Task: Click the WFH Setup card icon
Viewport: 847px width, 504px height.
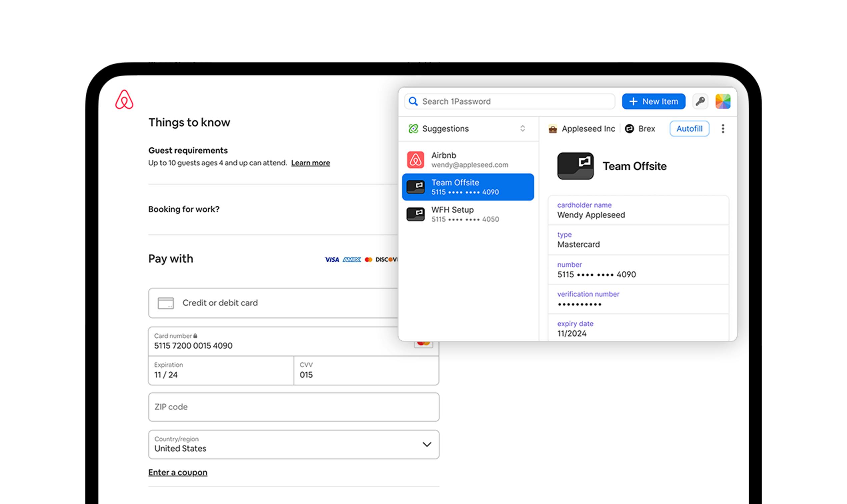Action: (415, 214)
